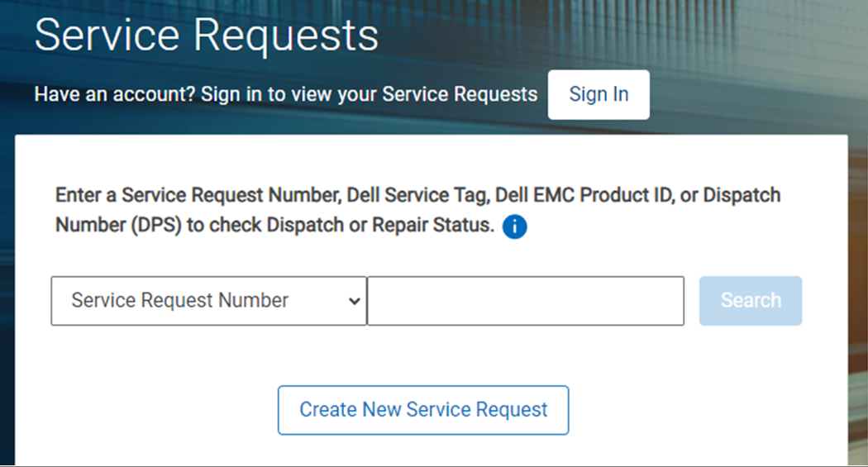Click the dropdown's chevron arrow
868x467 pixels.
[355, 301]
